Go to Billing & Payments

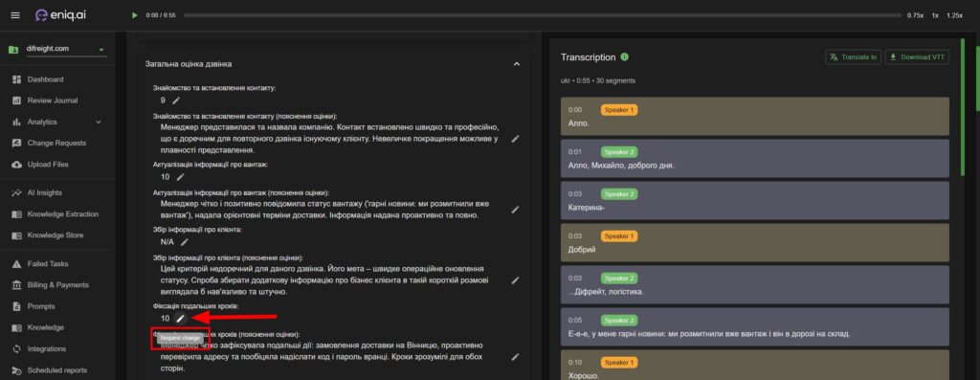pos(57,285)
